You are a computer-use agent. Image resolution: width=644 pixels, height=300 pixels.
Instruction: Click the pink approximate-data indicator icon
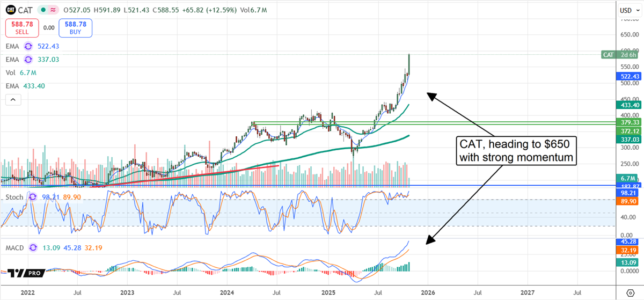pyautogui.click(x=53, y=10)
